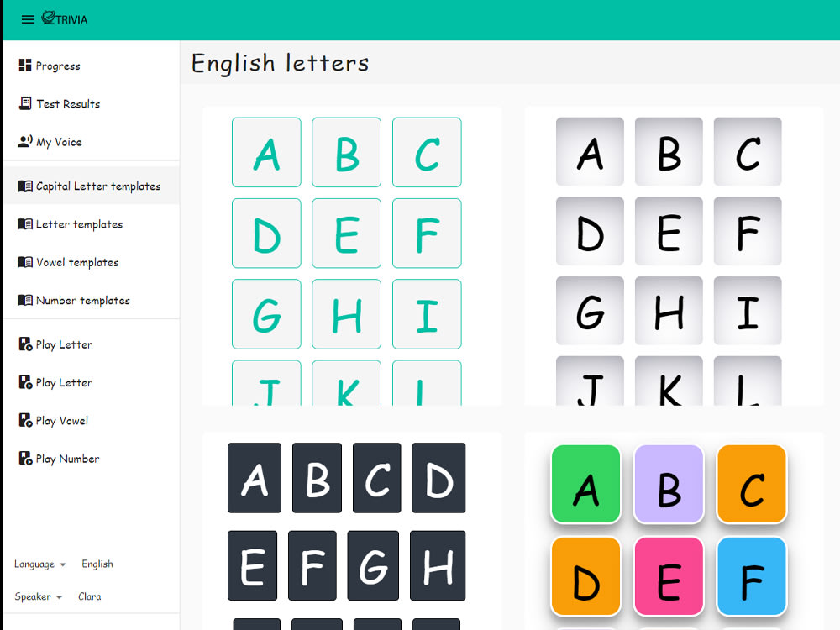
Task: Select the teal outlined letter G tile
Action: click(266, 314)
